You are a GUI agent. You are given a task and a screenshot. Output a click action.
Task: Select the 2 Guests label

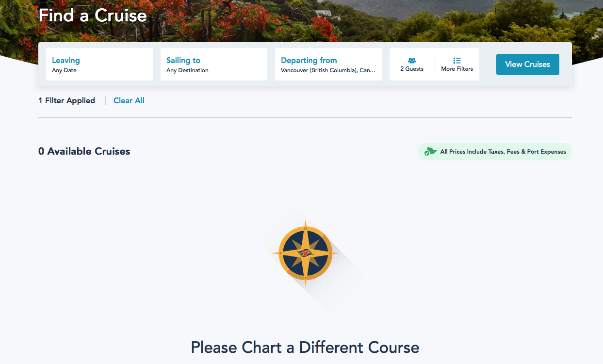click(x=412, y=69)
